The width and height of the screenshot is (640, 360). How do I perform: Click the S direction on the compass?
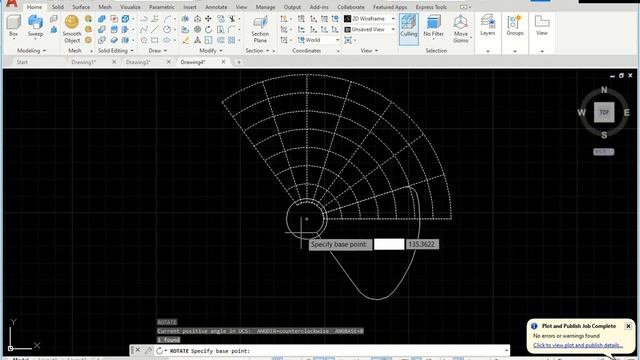point(604,135)
